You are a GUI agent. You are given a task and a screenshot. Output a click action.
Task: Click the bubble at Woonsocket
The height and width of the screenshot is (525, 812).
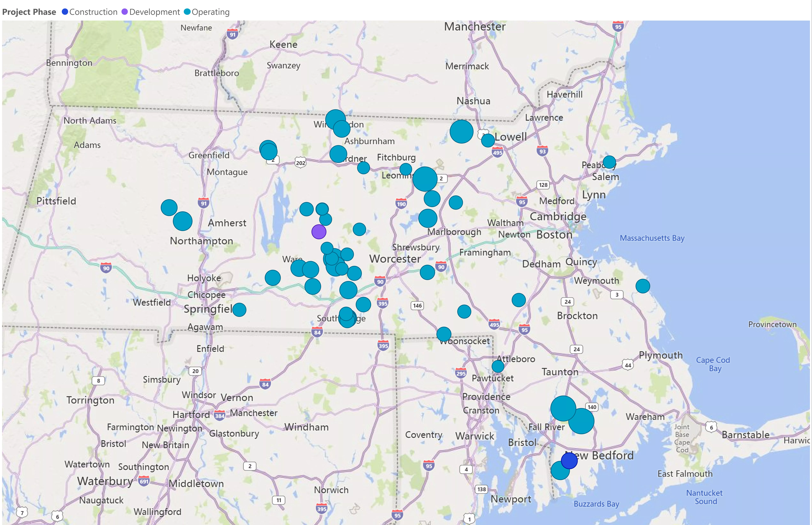pos(444,334)
